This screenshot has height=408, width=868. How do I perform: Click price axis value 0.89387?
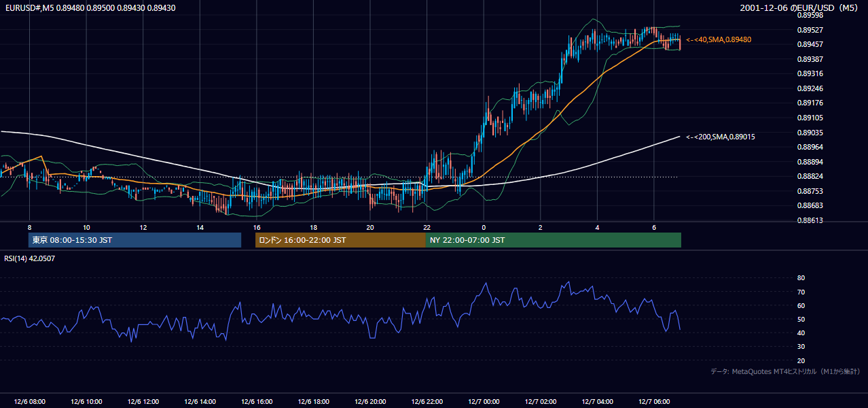(810, 59)
